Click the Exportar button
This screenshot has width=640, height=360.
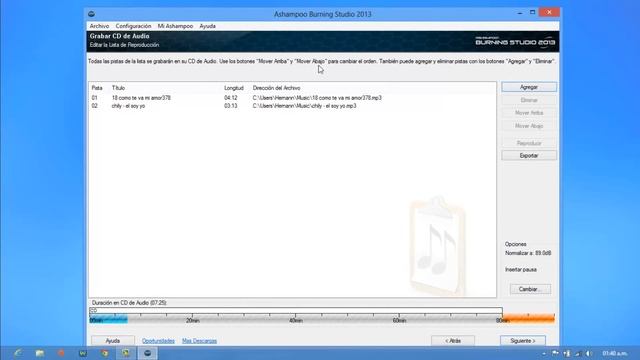pos(529,156)
